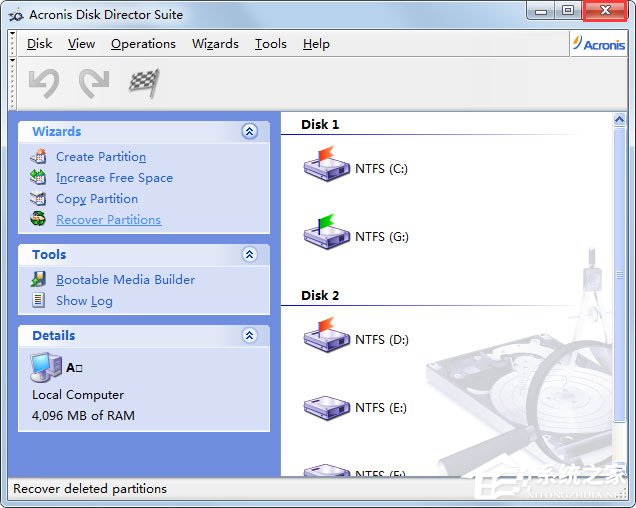This screenshot has height=508, width=636.
Task: Collapse the Wizards panel
Action: (x=249, y=131)
